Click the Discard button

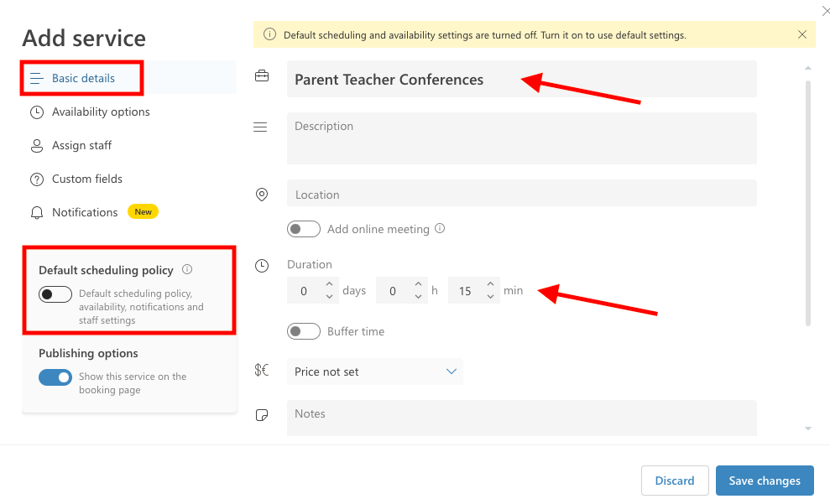pyautogui.click(x=675, y=481)
